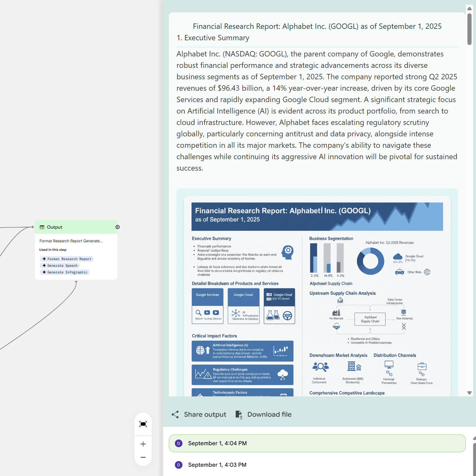Image resolution: width=476 pixels, height=476 pixels.
Task: Zoom in with the plus icon
Action: (143, 444)
